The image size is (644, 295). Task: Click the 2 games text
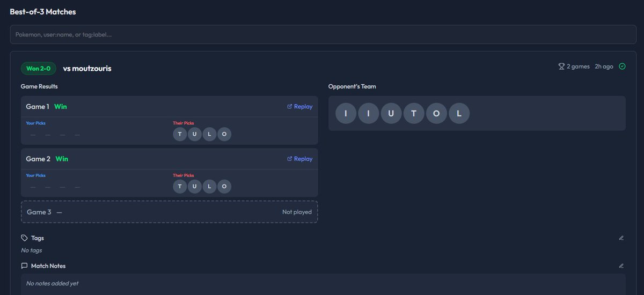click(578, 67)
